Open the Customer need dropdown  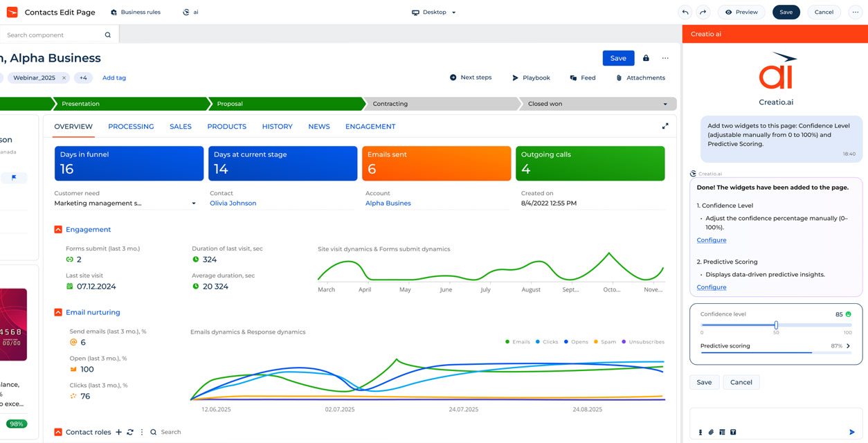click(194, 204)
